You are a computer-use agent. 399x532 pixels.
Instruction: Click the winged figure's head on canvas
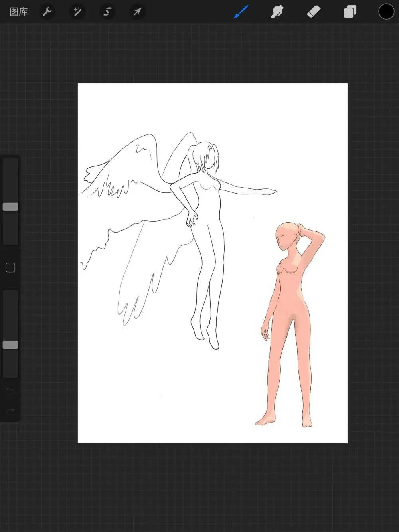point(204,156)
